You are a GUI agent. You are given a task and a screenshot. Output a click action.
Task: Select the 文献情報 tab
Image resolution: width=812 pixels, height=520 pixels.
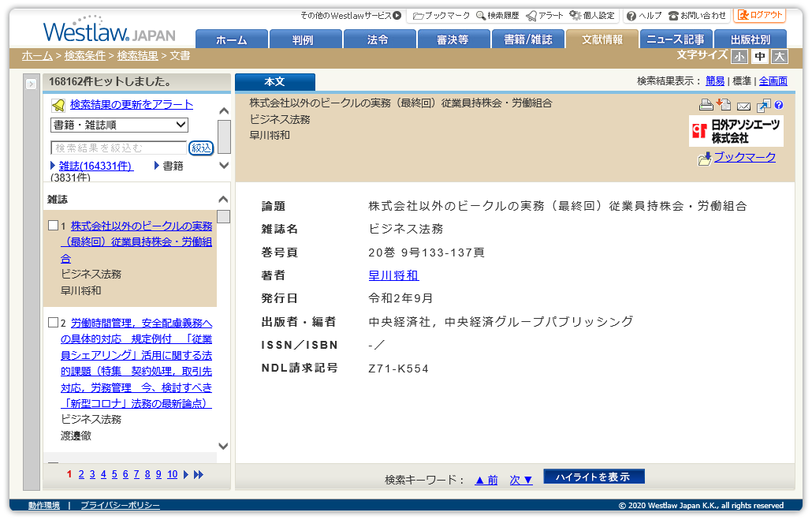(x=602, y=37)
